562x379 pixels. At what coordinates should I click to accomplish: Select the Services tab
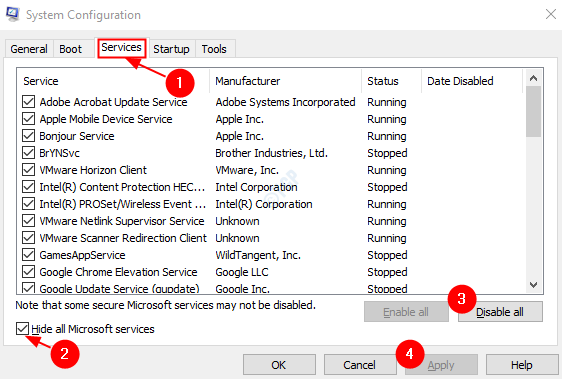point(122,47)
